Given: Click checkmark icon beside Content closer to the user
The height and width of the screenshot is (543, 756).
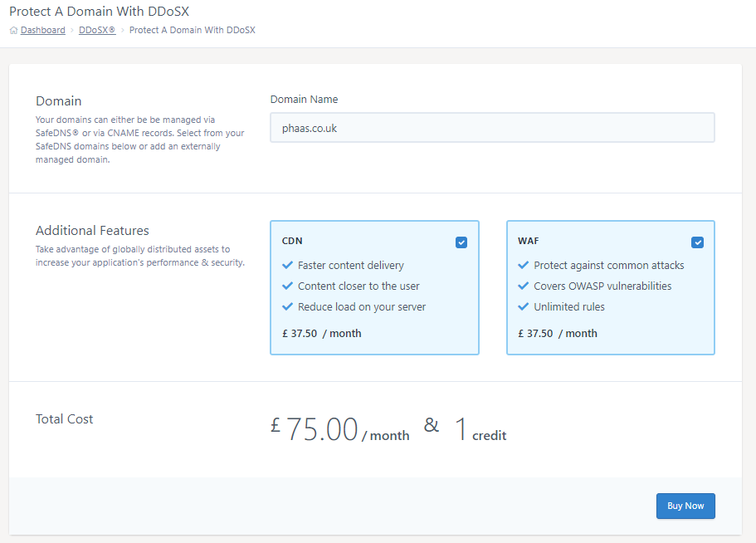Looking at the screenshot, I should coord(288,286).
